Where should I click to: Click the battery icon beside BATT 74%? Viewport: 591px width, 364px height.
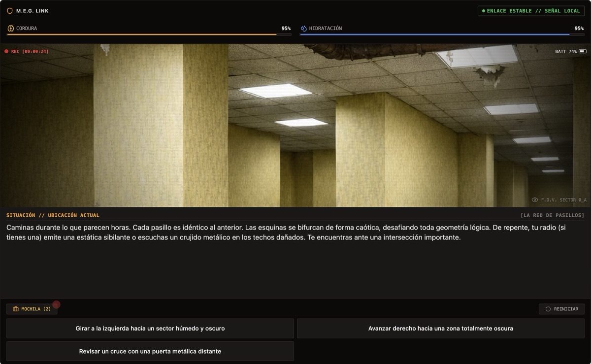click(583, 51)
